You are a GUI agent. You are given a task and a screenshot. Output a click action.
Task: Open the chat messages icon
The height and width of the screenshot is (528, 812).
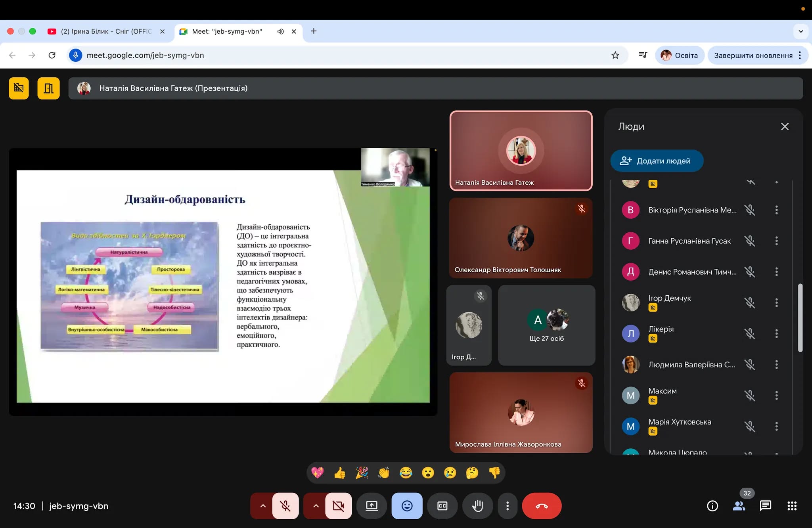pos(765,506)
